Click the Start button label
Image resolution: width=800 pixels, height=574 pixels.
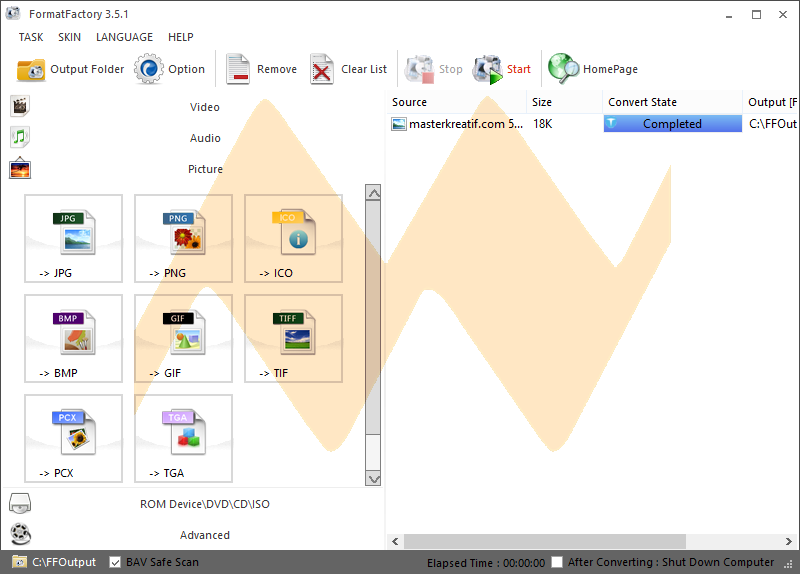pyautogui.click(x=518, y=69)
